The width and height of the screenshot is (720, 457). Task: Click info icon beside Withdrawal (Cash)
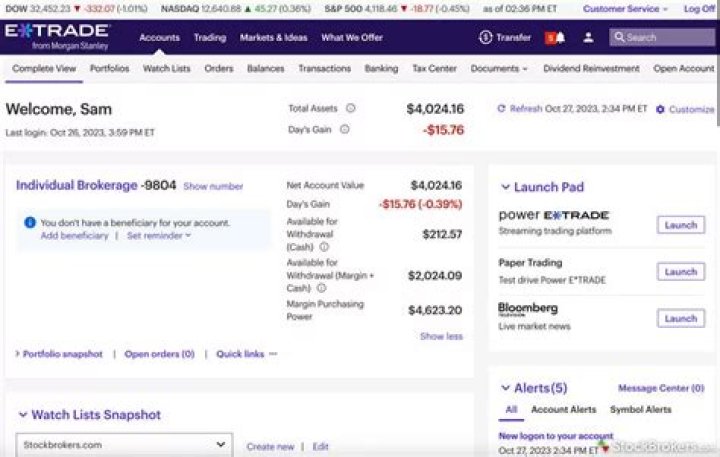pos(324,247)
